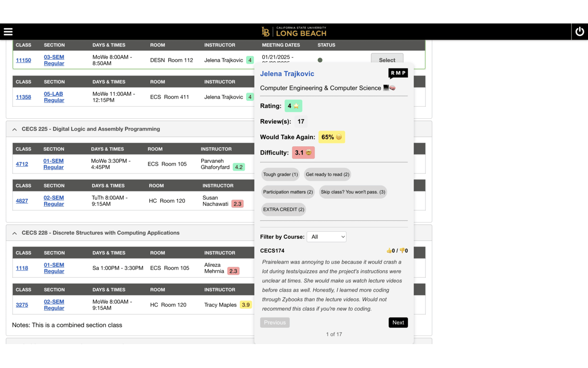Open the hamburger navigation menu
This screenshot has width=588, height=368.
coord(8,32)
